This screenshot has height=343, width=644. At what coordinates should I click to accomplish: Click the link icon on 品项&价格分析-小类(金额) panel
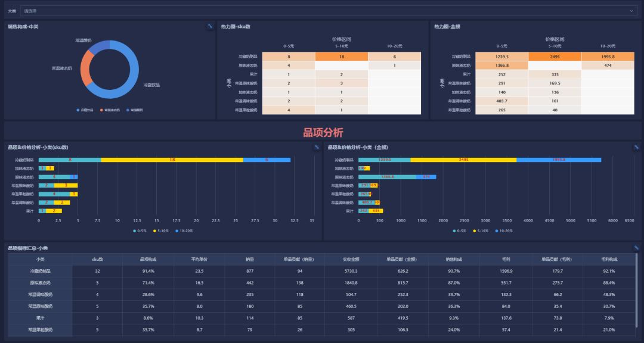point(636,147)
